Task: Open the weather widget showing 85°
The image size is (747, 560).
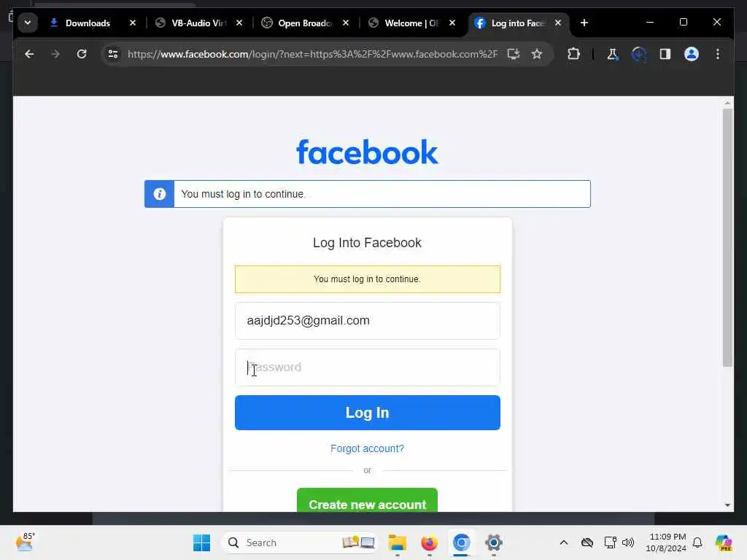Action: tap(25, 542)
